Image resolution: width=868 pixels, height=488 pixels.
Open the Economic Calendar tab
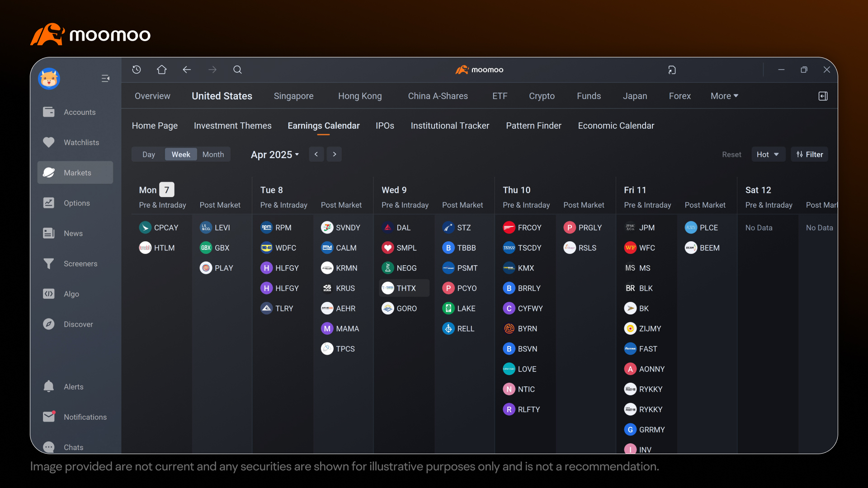[616, 126]
